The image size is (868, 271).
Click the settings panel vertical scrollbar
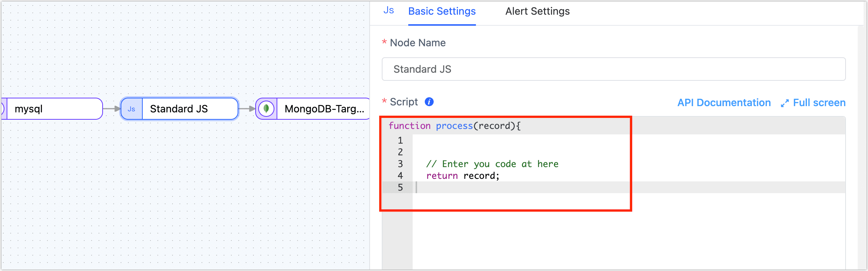click(x=860, y=147)
